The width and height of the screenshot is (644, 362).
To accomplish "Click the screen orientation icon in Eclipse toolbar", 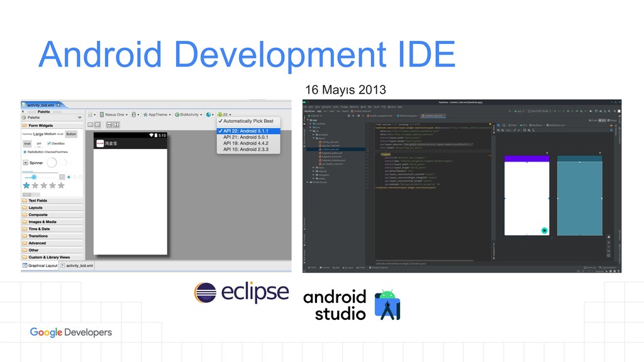I will coord(134,114).
